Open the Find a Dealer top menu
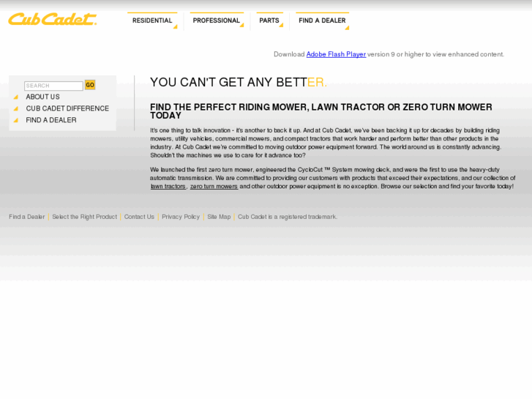Image resolution: width=532 pixels, height=399 pixels. (322, 20)
